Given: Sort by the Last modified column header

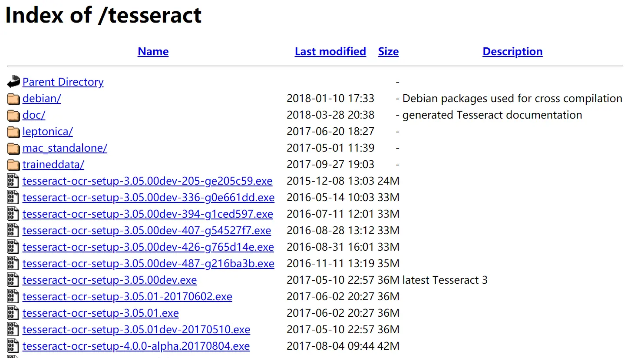Looking at the screenshot, I should pyautogui.click(x=330, y=51).
